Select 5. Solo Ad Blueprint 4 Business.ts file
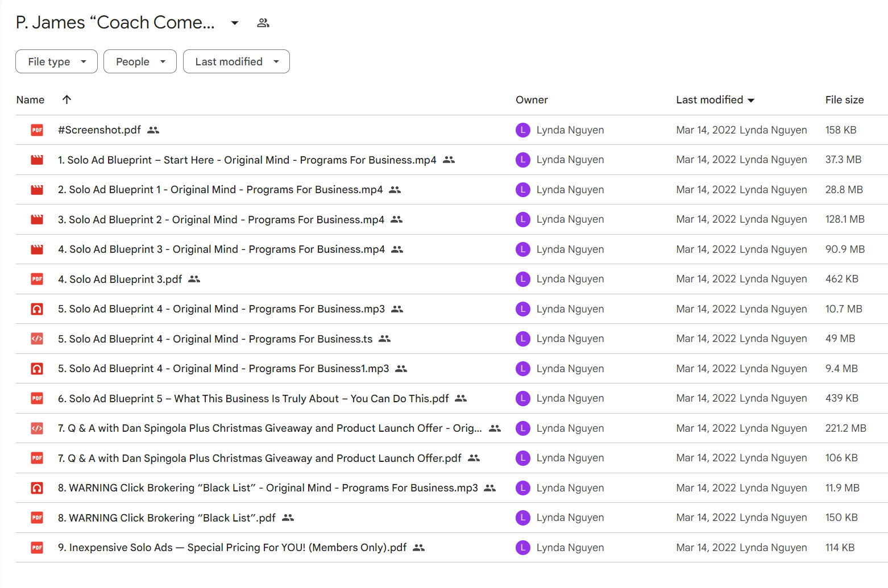The width and height of the screenshot is (888, 588). (x=215, y=339)
